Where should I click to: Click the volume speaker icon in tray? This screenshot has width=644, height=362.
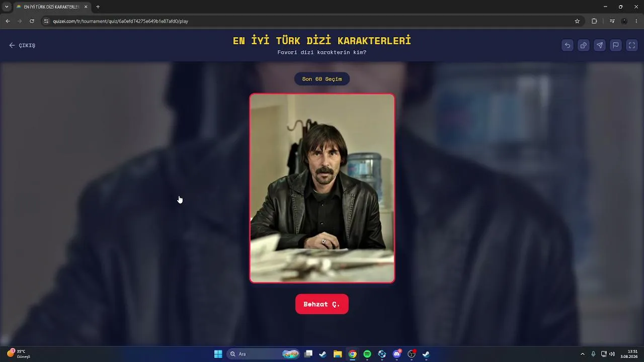click(x=612, y=354)
